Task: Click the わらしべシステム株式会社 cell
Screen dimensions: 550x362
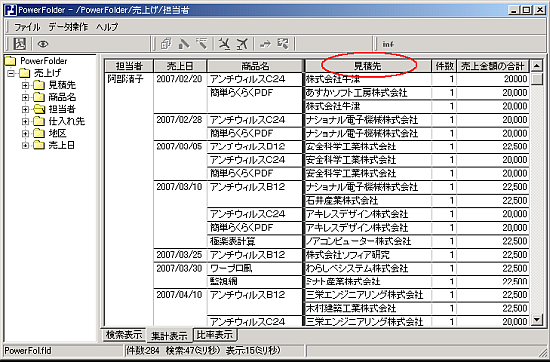Action: (368, 268)
